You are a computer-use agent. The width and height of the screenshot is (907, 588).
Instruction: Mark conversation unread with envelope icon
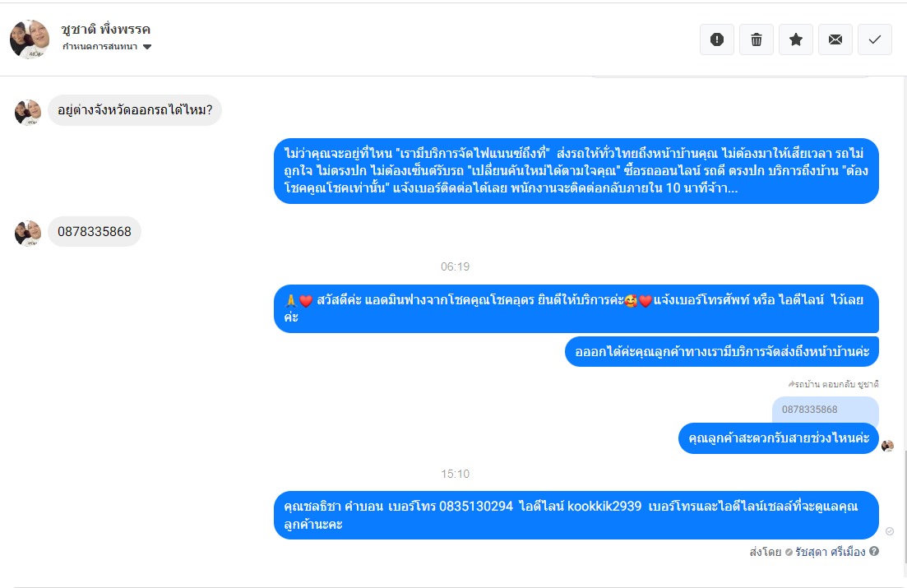pos(835,39)
